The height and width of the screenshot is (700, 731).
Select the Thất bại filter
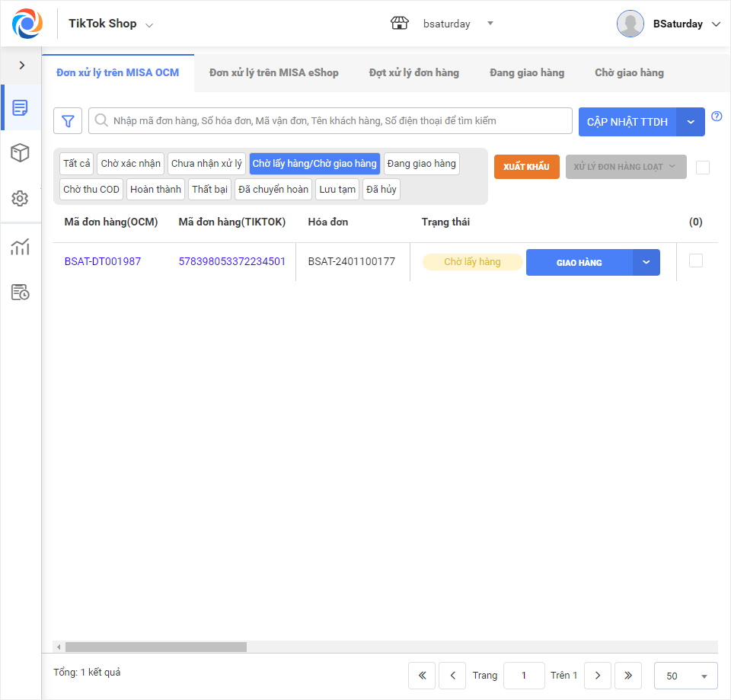210,190
